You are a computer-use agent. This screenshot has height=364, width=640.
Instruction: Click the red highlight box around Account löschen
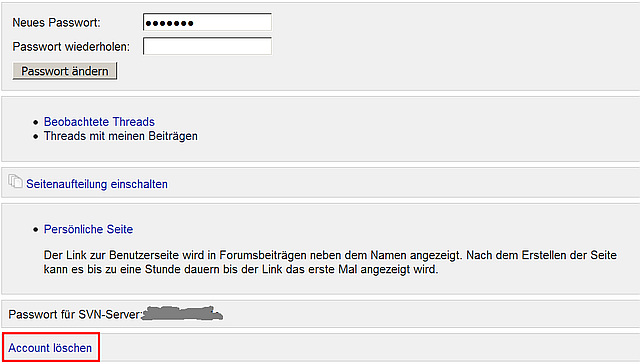pos(51,347)
